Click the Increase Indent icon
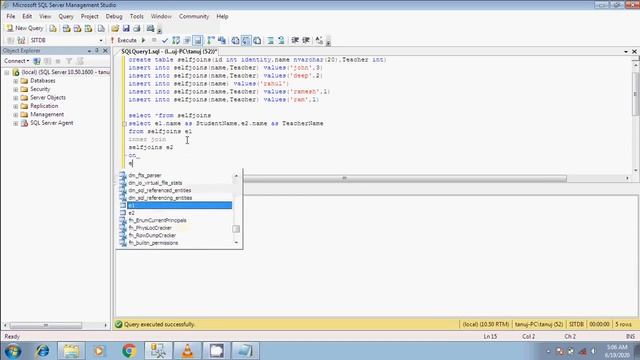Image resolution: width=640 pixels, height=360 pixels. pos(306,40)
